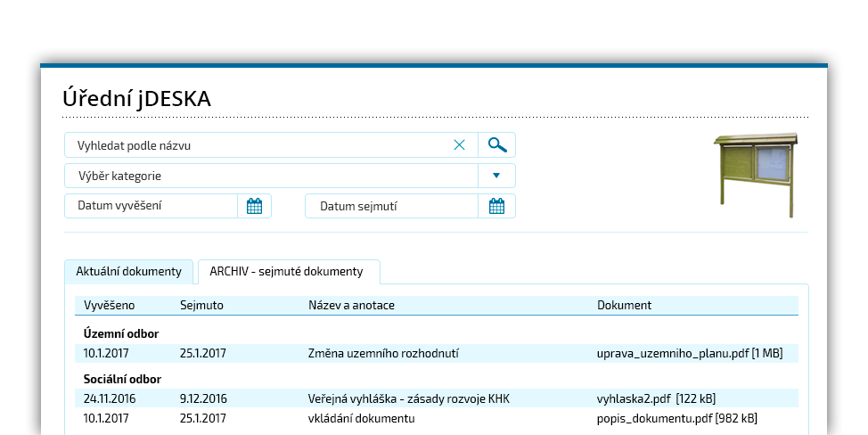
Task: Open popis_dokumentu.pdf document
Action: [x=676, y=418]
